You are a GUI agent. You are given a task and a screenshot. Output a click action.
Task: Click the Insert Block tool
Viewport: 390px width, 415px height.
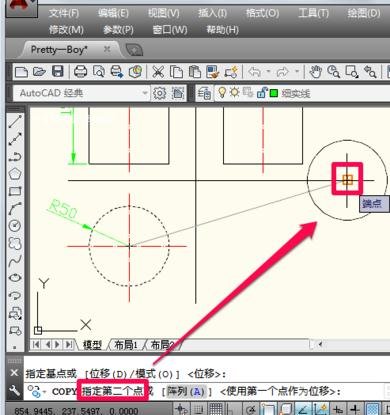click(x=15, y=313)
